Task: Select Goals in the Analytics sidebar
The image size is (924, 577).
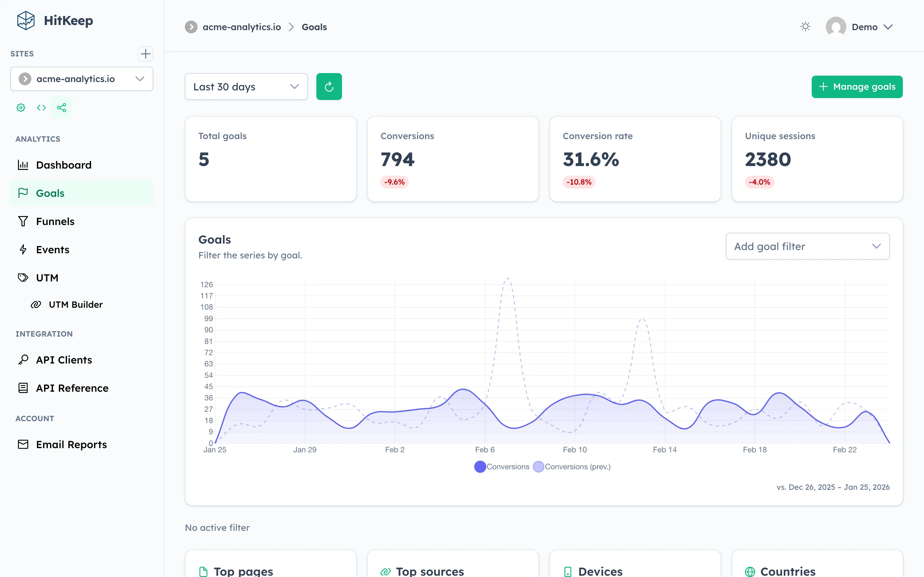Action: [50, 193]
